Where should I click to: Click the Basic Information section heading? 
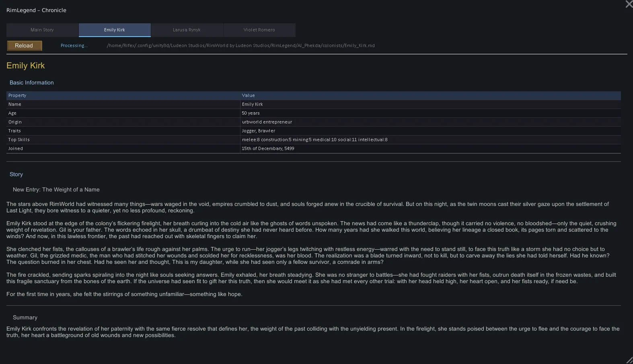click(32, 82)
